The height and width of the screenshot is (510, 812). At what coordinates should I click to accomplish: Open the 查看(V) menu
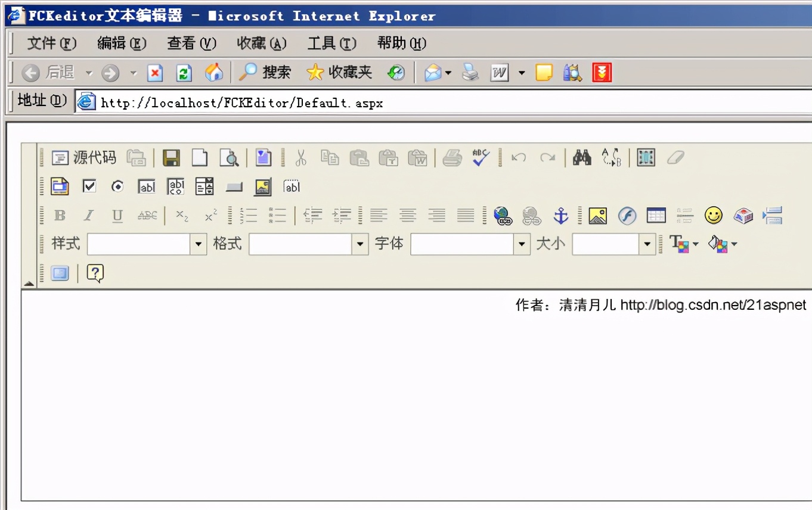tap(191, 43)
